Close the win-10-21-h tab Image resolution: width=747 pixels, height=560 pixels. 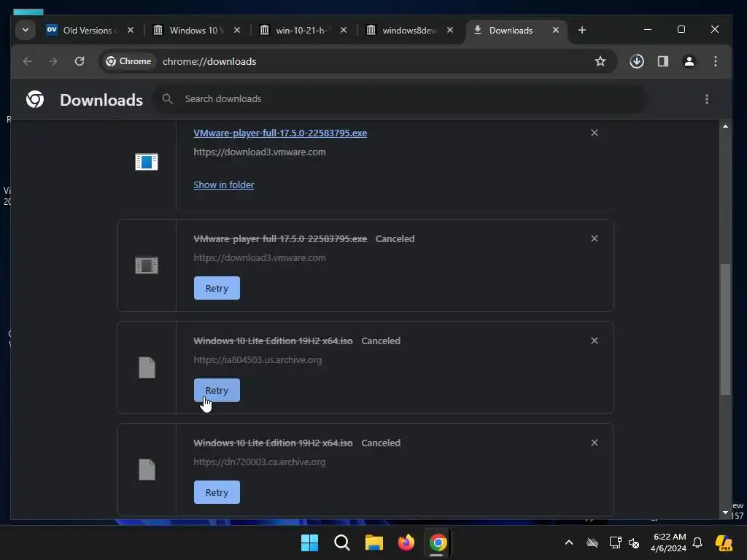click(344, 30)
